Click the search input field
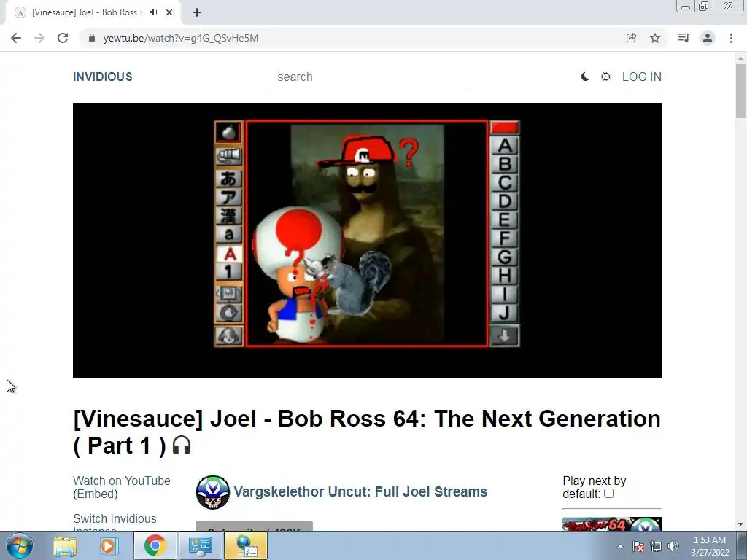 click(x=368, y=77)
